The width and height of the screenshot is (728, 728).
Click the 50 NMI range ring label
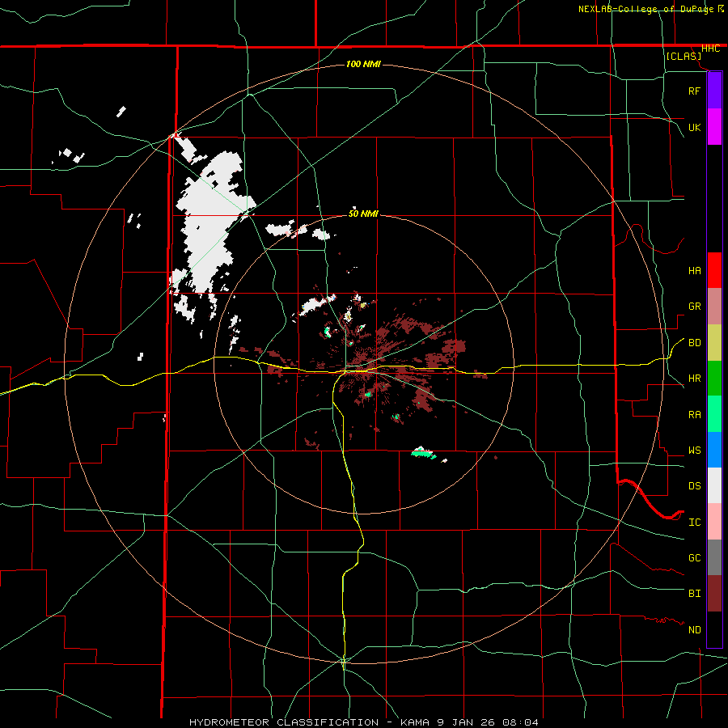363,214
